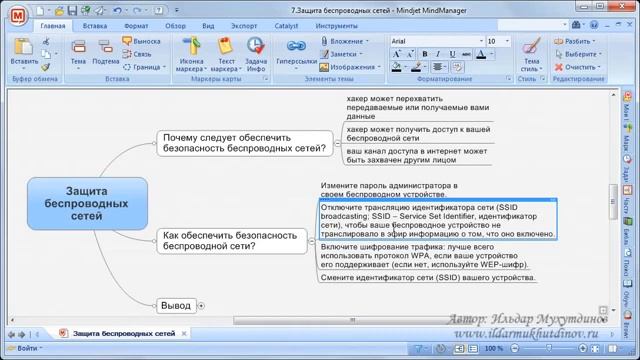Open a file with the folder icon
The height and width of the screenshot is (360, 640).
pos(59,11)
